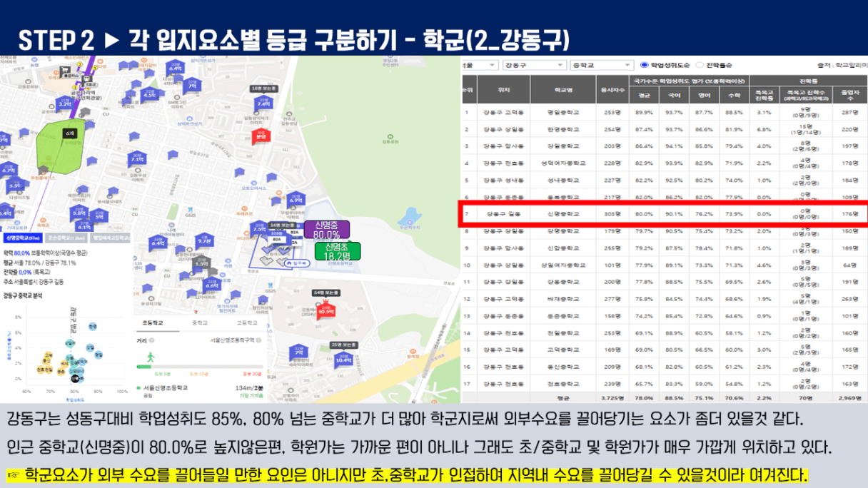Click the red 10.5억 crown marker
The width and height of the screenshot is (868, 488).
coord(325,309)
